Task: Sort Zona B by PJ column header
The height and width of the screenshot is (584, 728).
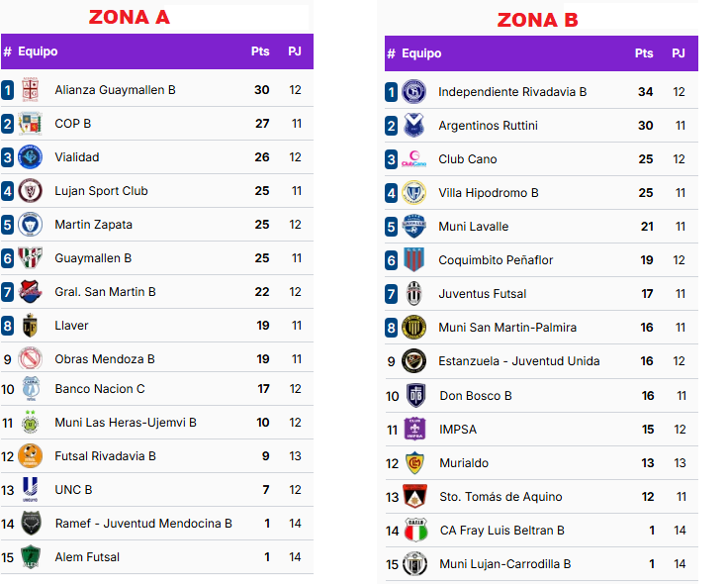Action: [679, 53]
